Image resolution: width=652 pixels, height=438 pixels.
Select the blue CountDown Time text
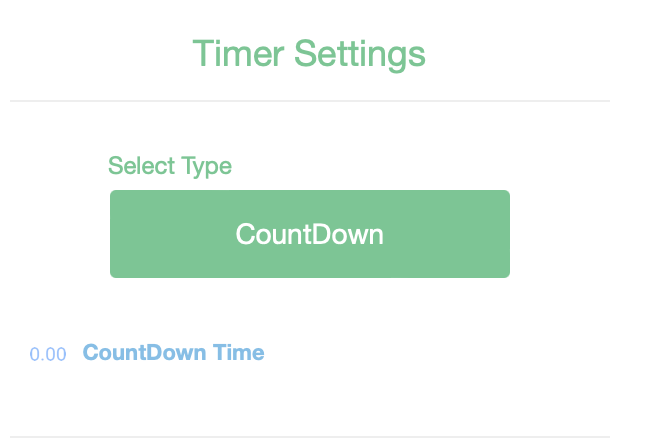tap(173, 352)
